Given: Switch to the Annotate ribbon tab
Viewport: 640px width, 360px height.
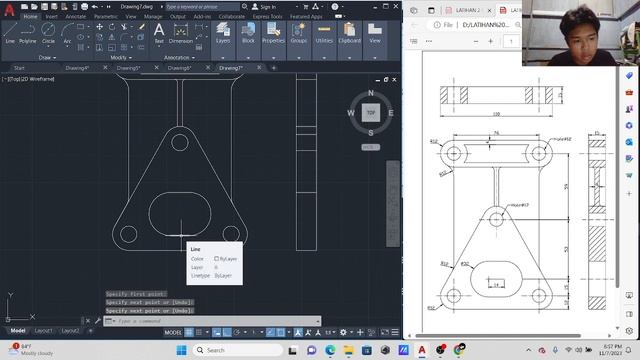Looking at the screenshot, I should [x=76, y=17].
